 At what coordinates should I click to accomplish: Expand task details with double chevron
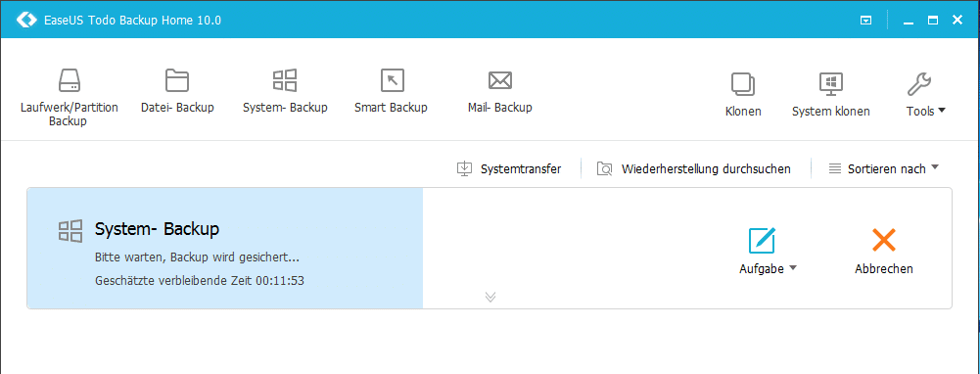(x=490, y=297)
